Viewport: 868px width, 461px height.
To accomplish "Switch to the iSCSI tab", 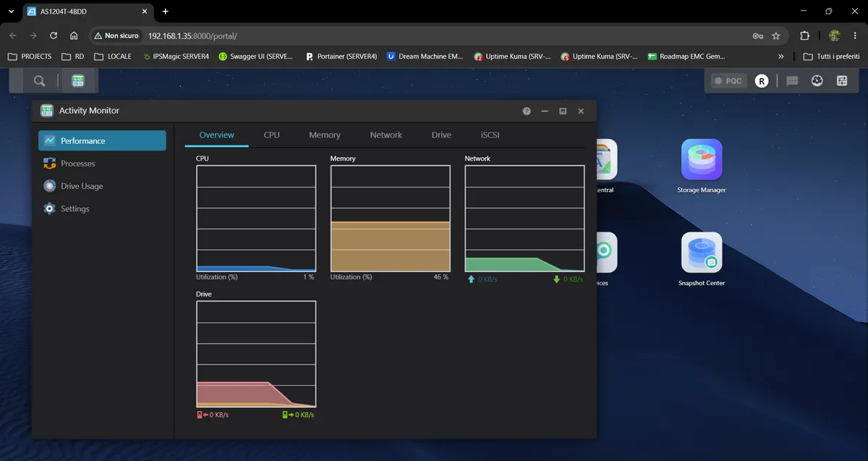I will coord(490,135).
